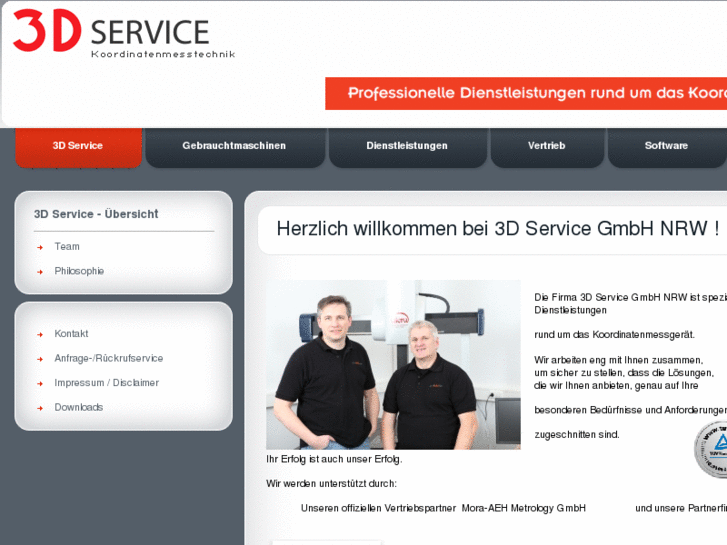Click red arrow icon beside Kontakt
The width and height of the screenshot is (727, 545).
point(40,334)
